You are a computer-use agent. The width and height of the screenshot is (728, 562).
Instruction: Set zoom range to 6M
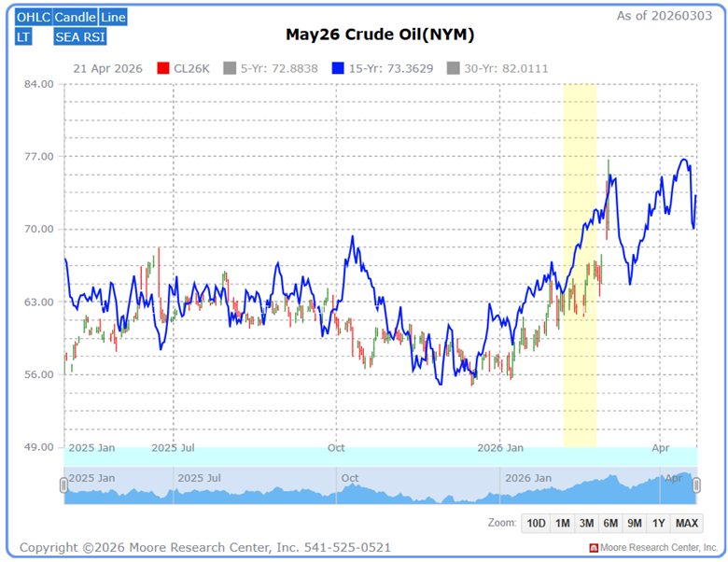pos(610,524)
